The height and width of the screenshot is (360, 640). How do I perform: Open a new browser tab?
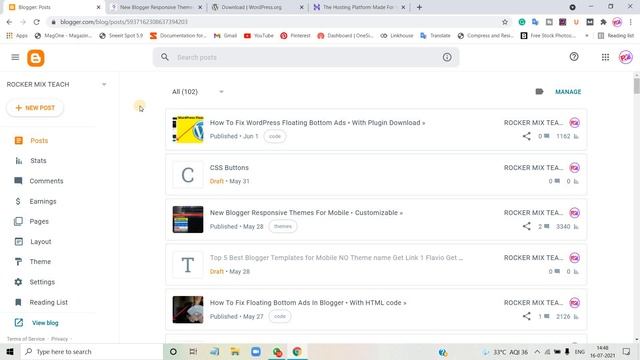(419, 7)
